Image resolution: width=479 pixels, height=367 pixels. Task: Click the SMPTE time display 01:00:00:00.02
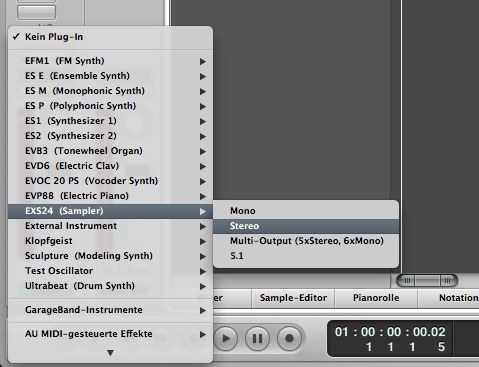(x=390, y=332)
